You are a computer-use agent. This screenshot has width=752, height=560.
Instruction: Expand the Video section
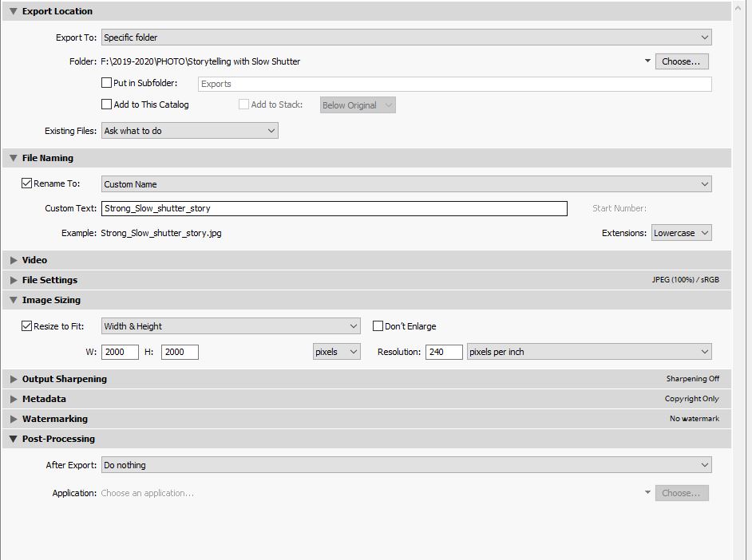point(13,260)
